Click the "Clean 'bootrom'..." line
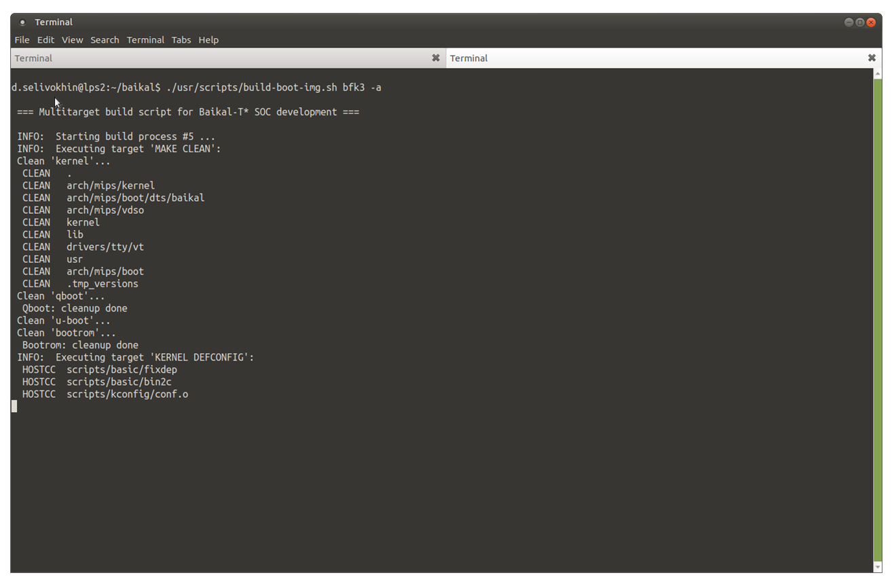This screenshot has width=892, height=588. [67, 333]
